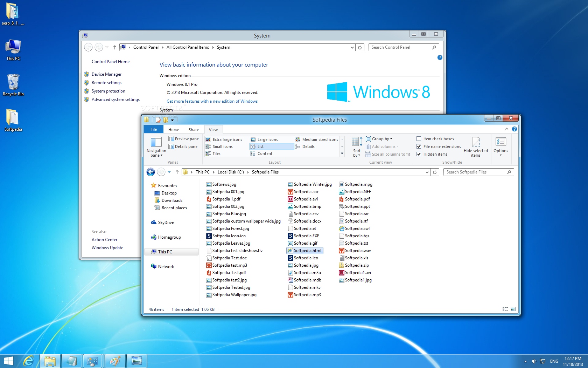Click Action Center link
This screenshot has height=368, width=588.
tap(104, 240)
